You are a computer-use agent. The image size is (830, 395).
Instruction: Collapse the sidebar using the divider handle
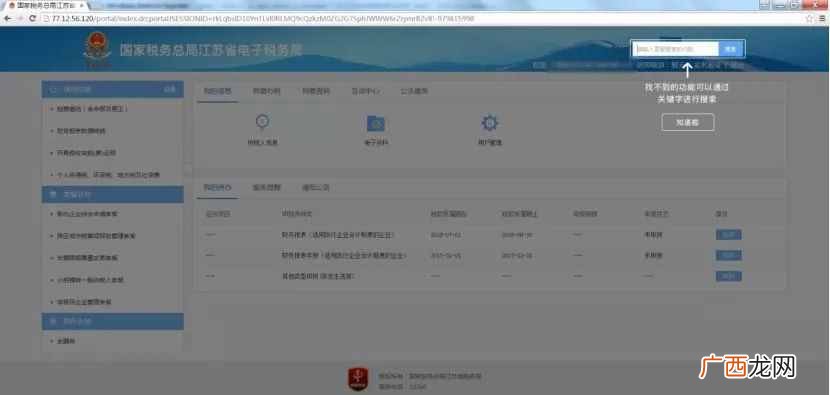(187, 170)
